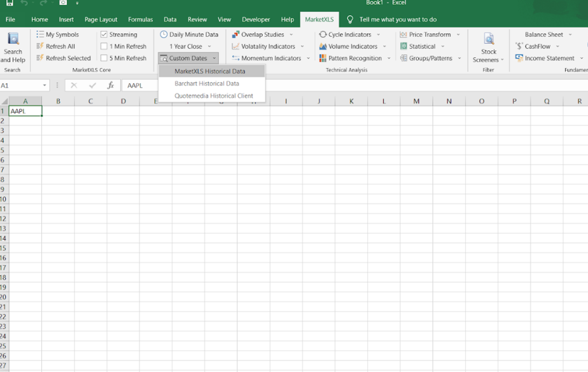Switch to the Page Layout tab
This screenshot has width=588, height=372.
[101, 20]
